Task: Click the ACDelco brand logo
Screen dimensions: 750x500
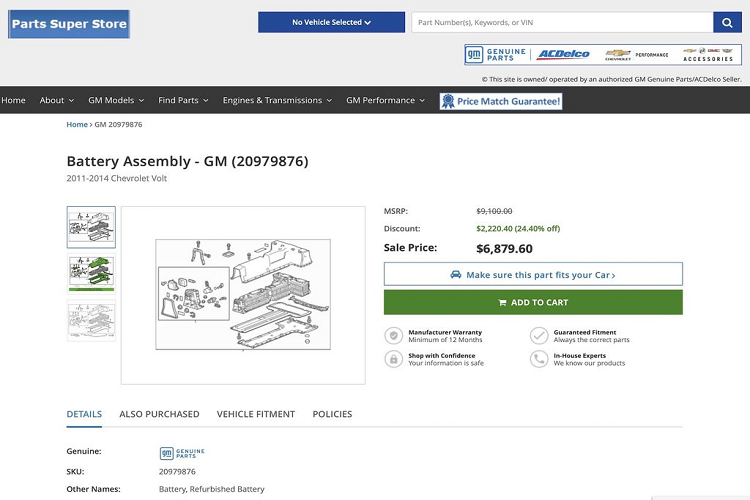Action: (563, 55)
